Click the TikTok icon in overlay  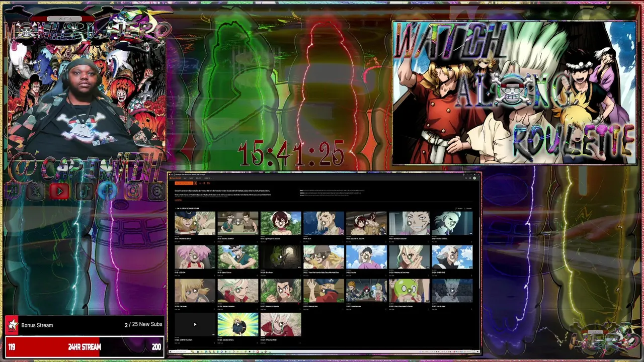point(84,192)
